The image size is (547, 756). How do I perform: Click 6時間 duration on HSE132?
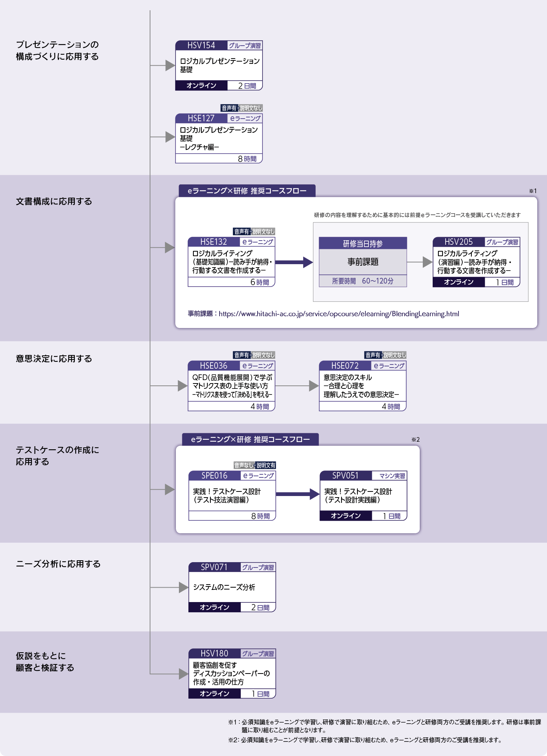[260, 282]
